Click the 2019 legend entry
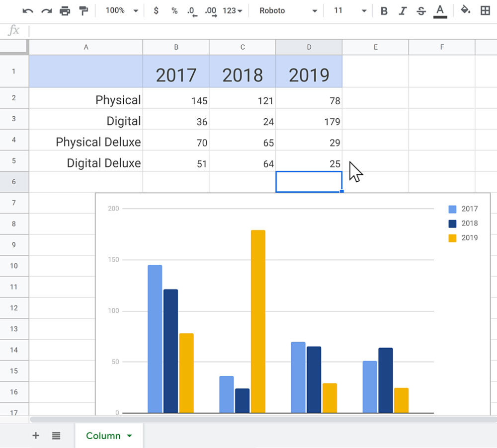This screenshot has height=448, width=497. (463, 238)
